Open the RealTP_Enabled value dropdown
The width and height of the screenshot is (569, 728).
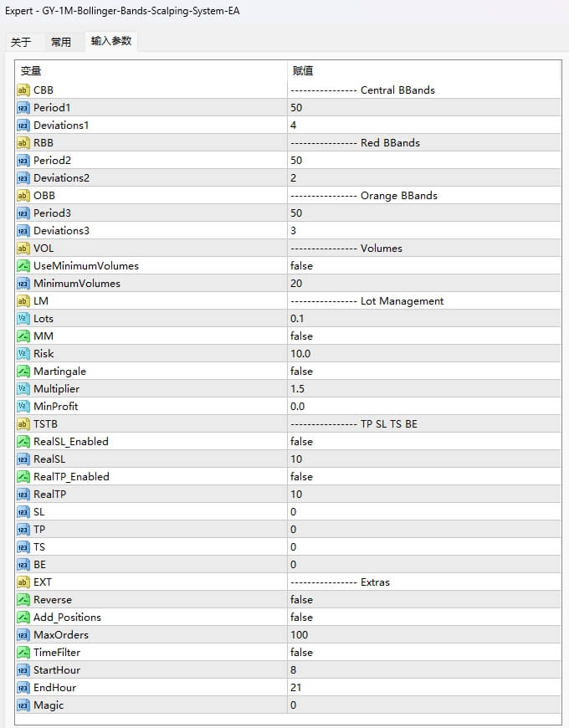pos(301,476)
